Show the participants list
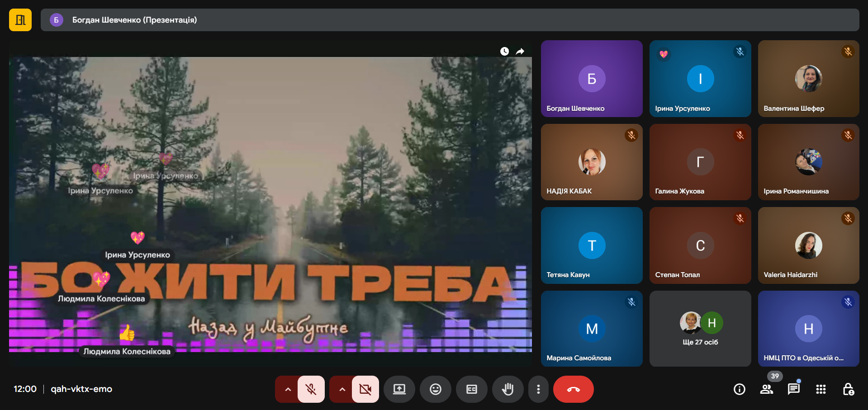868x410 pixels. [766, 389]
